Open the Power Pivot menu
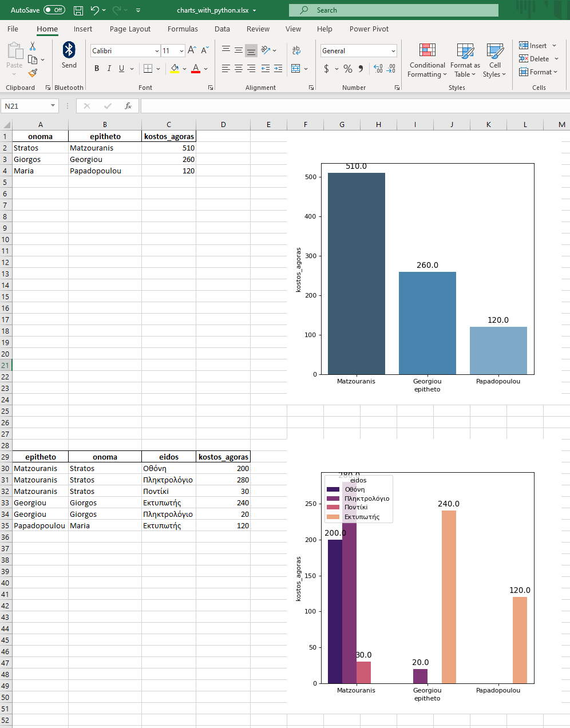The width and height of the screenshot is (570, 728). click(369, 29)
